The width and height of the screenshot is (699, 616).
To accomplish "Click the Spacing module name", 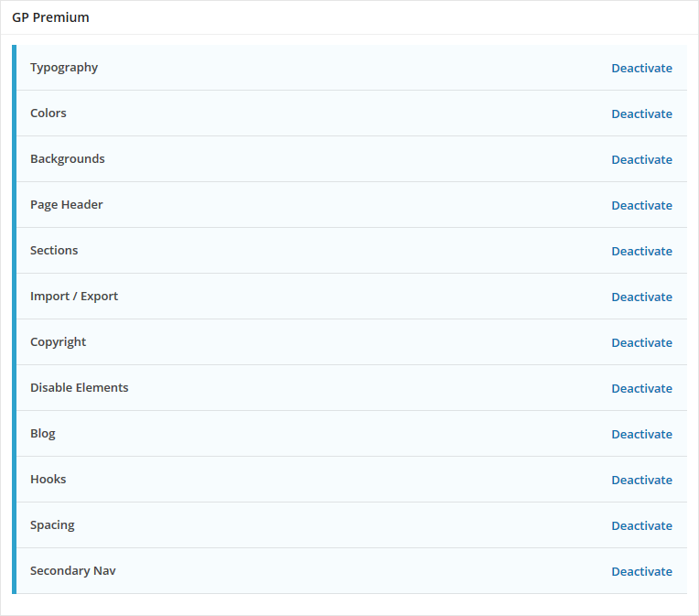I will [52, 525].
